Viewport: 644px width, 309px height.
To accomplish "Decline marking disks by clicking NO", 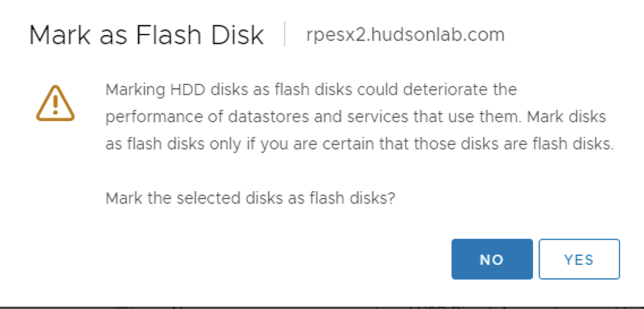I will click(492, 259).
